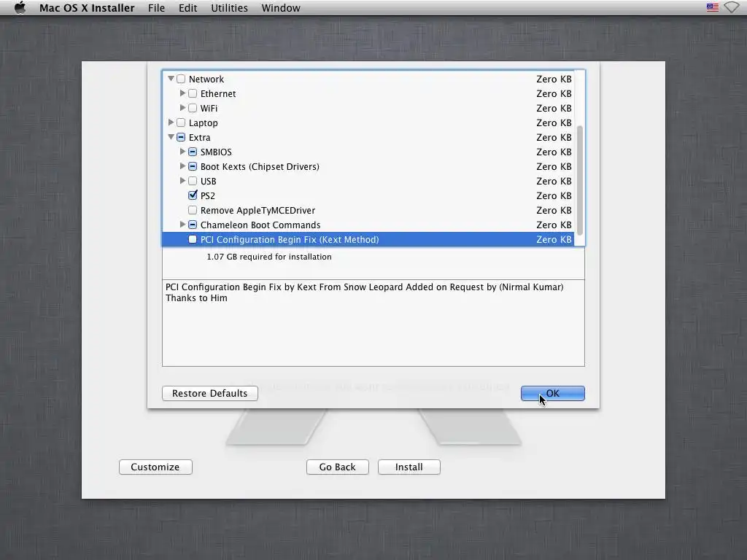Toggle the SMBIOS checkbox
Image resolution: width=747 pixels, height=560 pixels.
[x=193, y=152]
